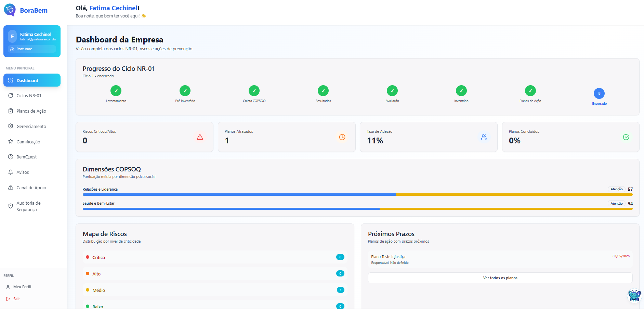Click the Avisos bell icon
The image size is (644, 309).
pyautogui.click(x=11, y=172)
